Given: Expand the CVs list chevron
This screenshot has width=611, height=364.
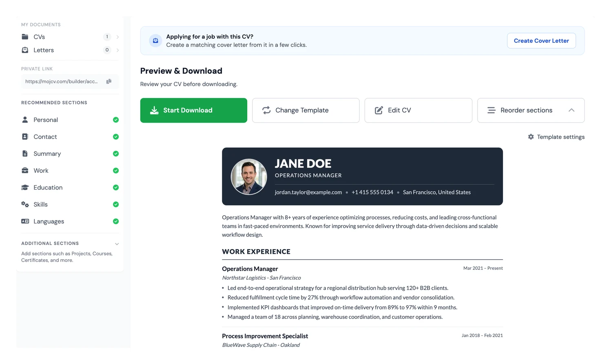Looking at the screenshot, I should (117, 37).
